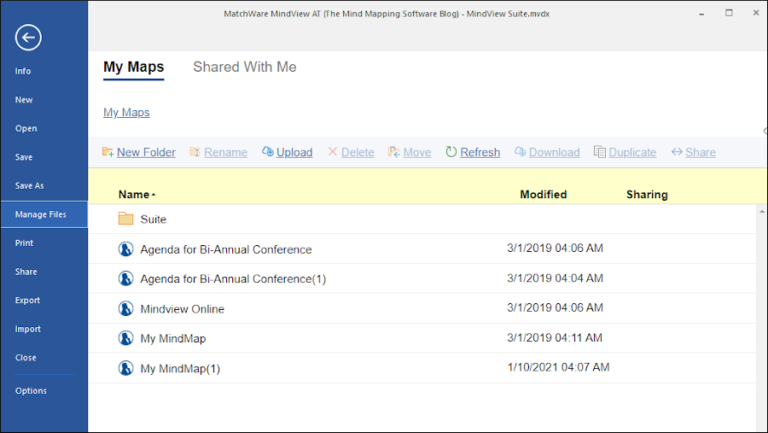Click the Sharing column header
This screenshot has height=433, width=768.
(647, 195)
